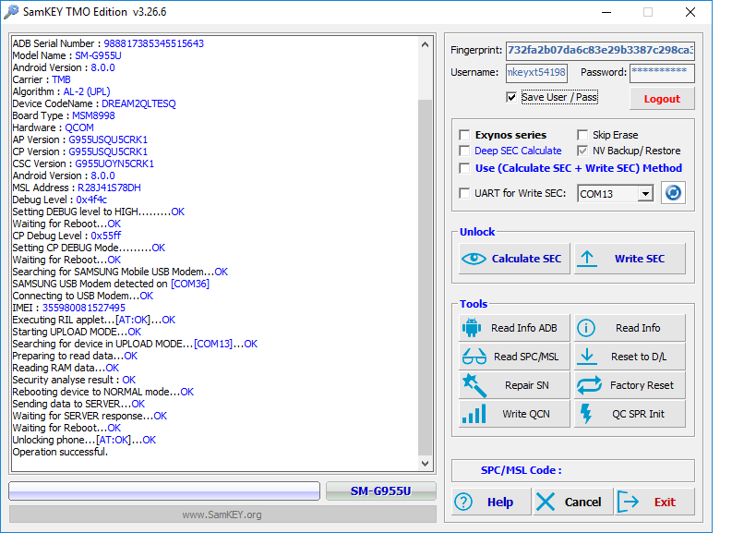Refresh the COM port list

click(673, 193)
